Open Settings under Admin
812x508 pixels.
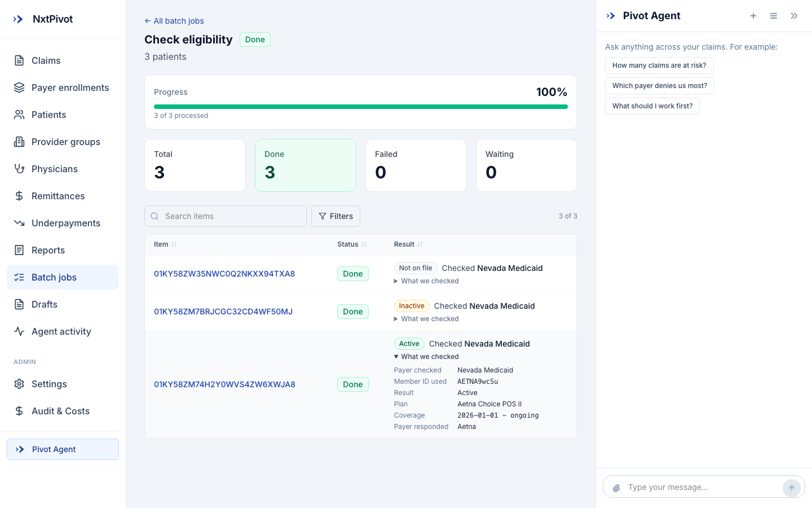click(x=63, y=384)
